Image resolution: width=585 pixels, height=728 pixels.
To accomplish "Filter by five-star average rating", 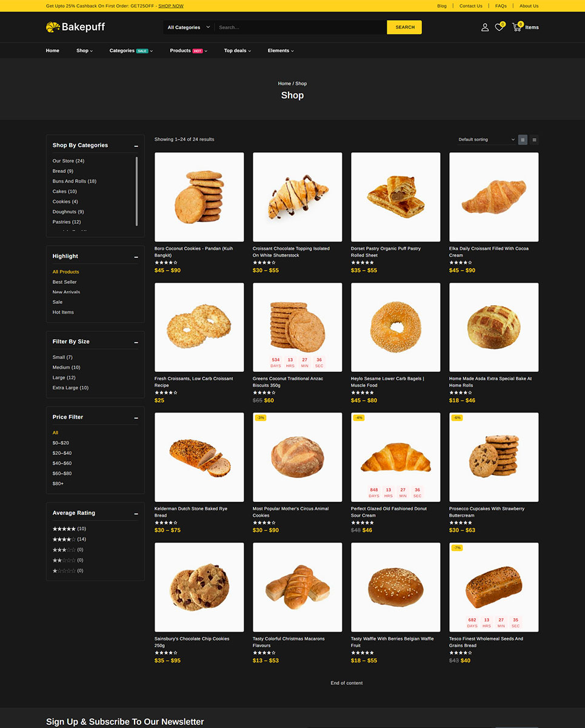I will click(64, 529).
